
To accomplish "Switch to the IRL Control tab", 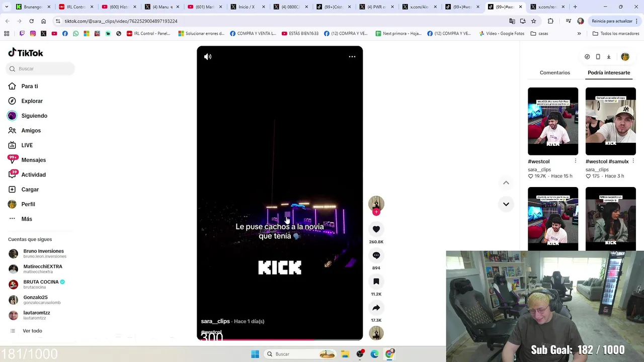I will (75, 7).
